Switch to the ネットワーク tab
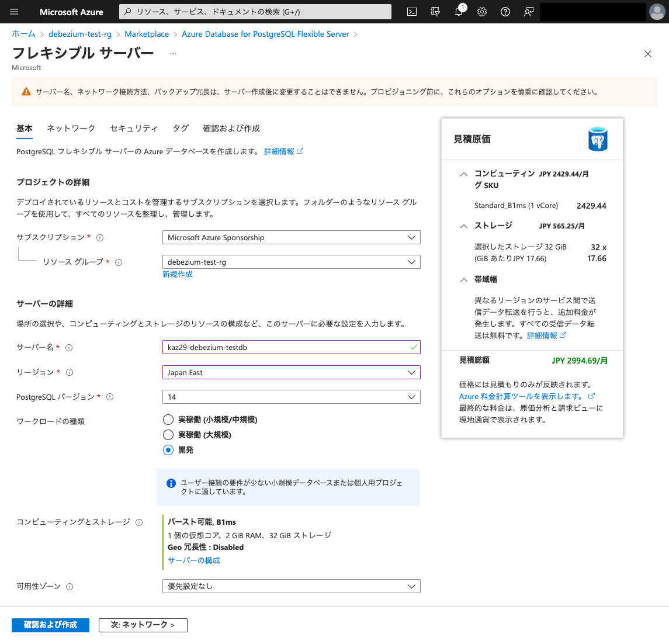 coord(71,129)
